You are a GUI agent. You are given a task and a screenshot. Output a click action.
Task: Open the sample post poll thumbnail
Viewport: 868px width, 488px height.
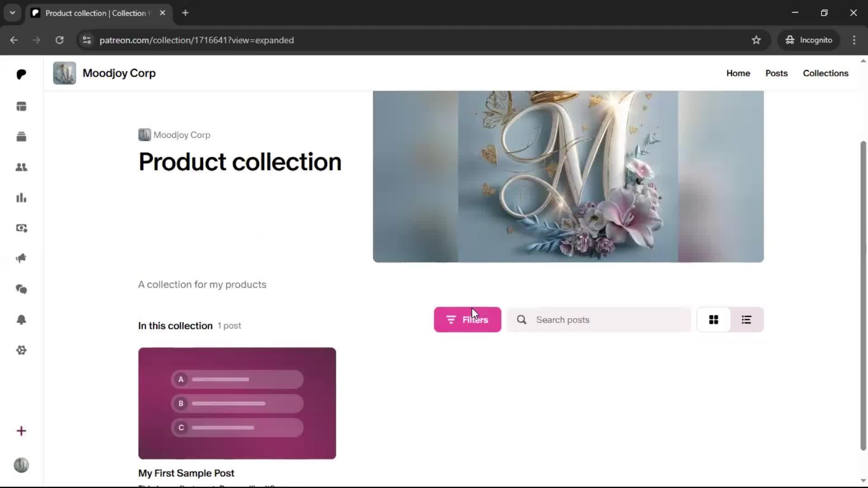click(x=237, y=403)
